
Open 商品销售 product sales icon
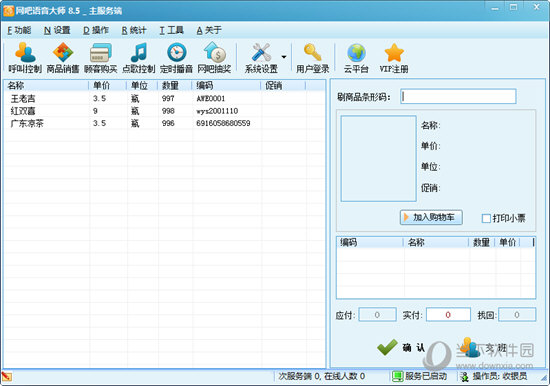click(63, 58)
